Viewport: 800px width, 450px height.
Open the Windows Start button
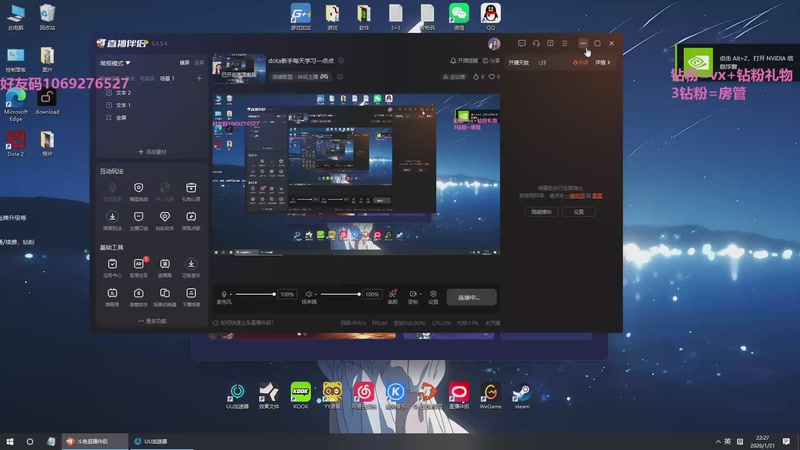[9, 441]
